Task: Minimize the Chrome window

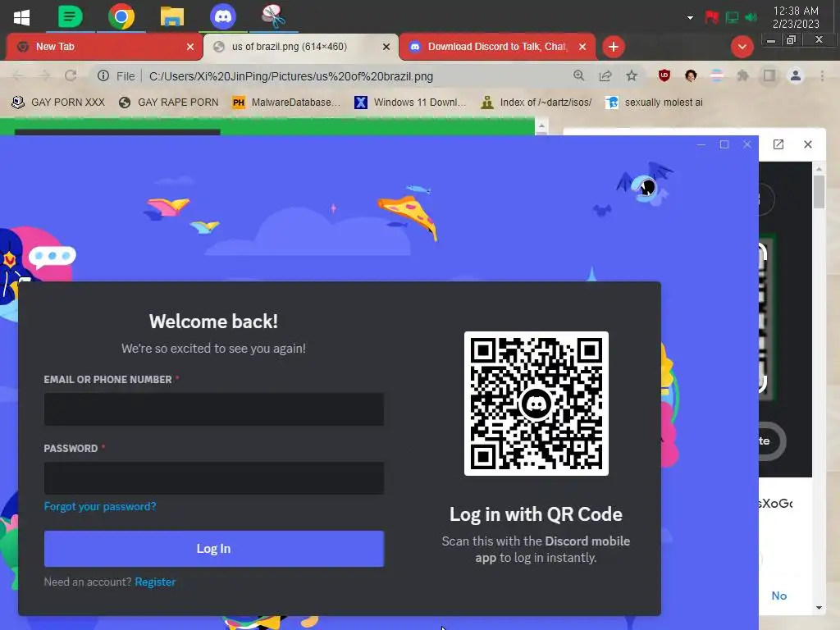Action: pos(771,40)
